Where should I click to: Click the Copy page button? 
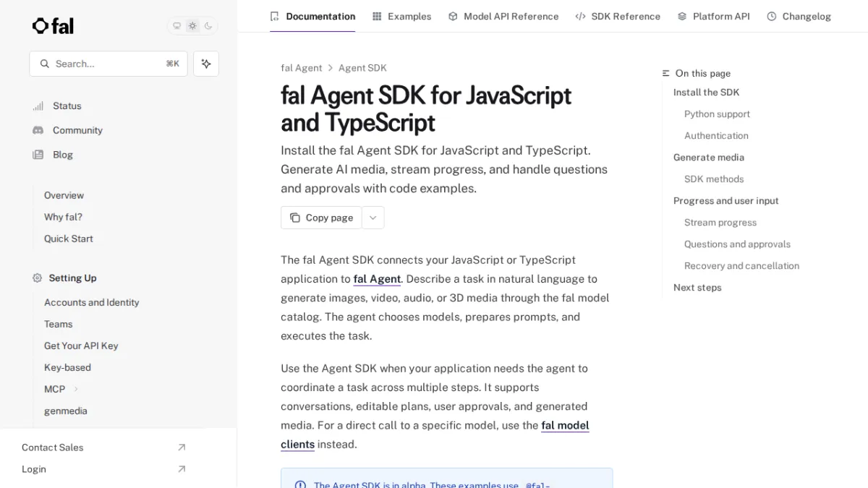tap(321, 218)
